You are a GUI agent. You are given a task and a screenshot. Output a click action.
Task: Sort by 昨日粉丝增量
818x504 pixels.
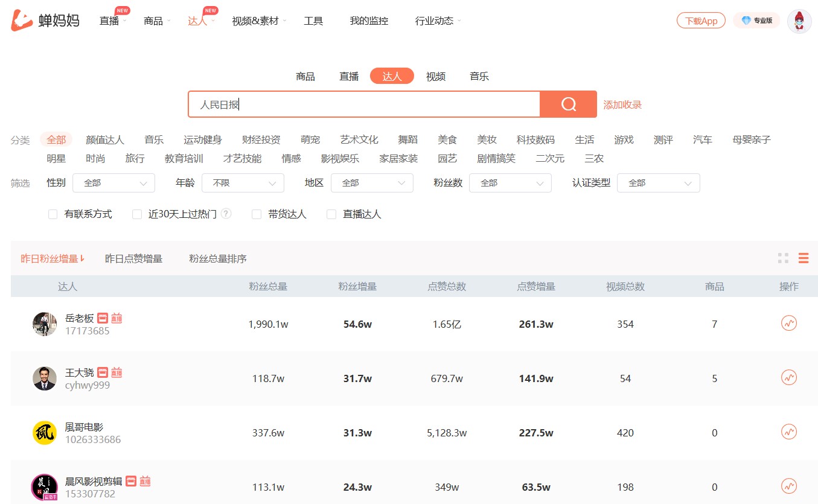point(53,259)
